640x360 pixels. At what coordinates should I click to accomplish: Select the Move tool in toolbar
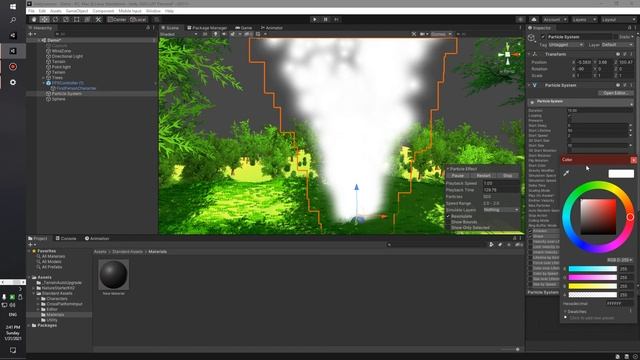[x=44, y=19]
